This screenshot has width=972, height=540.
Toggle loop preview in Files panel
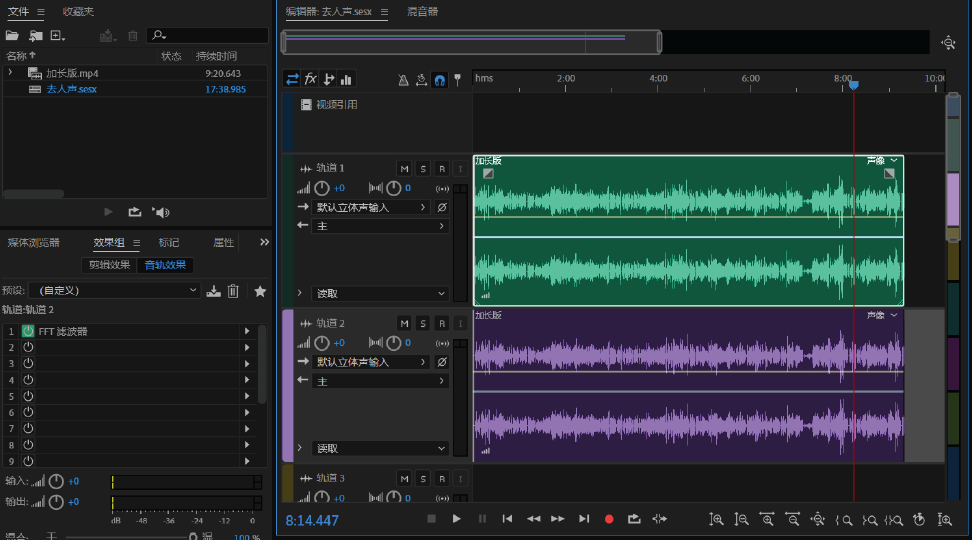point(135,212)
